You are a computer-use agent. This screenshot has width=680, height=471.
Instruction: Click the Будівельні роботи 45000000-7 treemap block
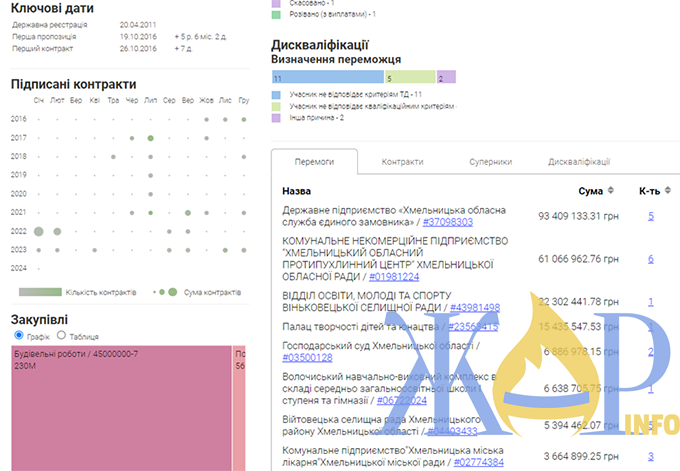[x=121, y=408]
